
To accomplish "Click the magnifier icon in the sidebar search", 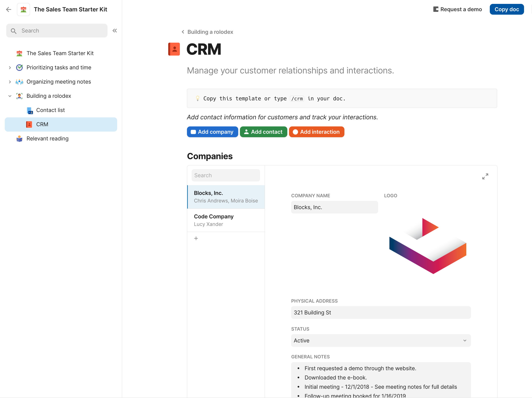I will (x=14, y=31).
